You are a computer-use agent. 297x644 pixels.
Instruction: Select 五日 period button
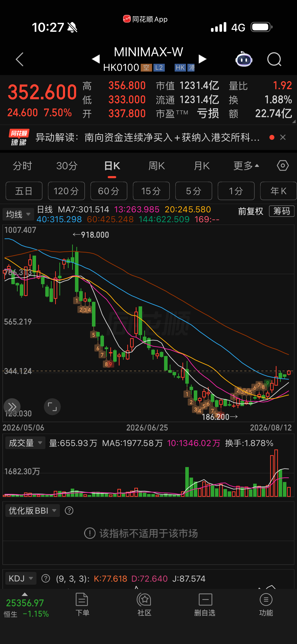pos(24,191)
